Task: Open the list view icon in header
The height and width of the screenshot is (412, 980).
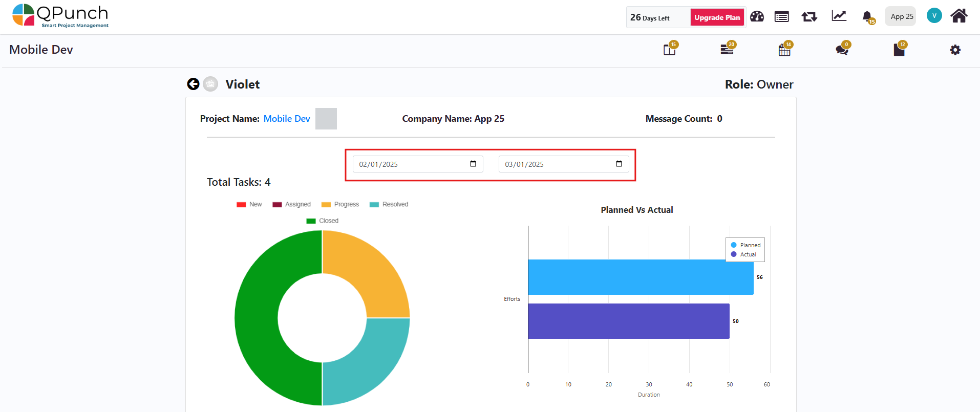Action: coord(782,16)
